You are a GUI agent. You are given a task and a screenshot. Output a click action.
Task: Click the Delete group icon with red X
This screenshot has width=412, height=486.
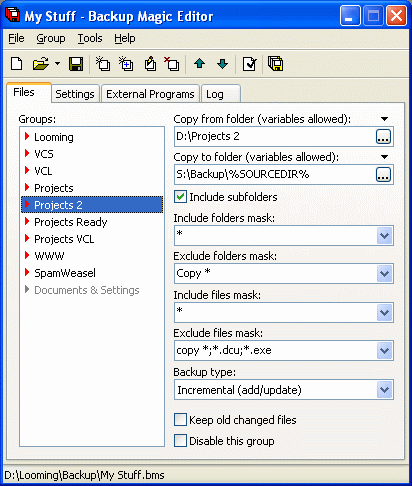point(172,63)
